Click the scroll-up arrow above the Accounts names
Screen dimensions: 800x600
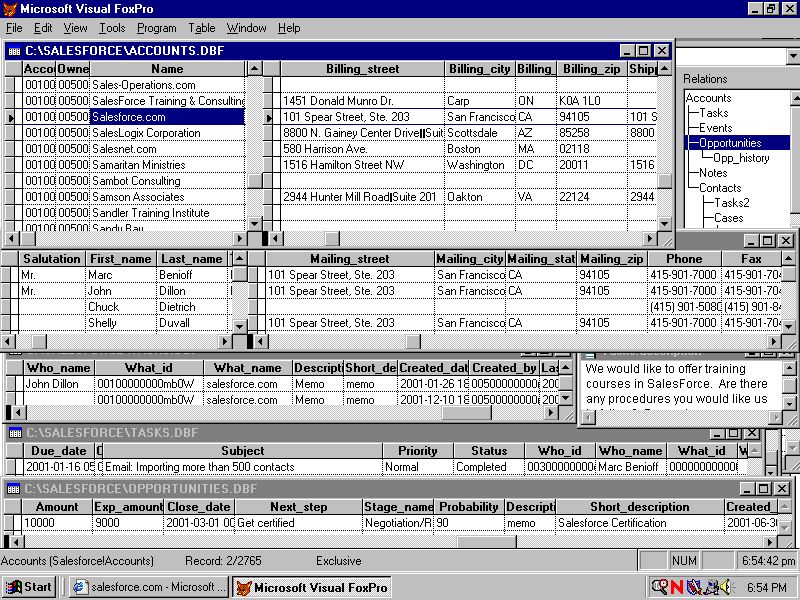click(x=255, y=68)
